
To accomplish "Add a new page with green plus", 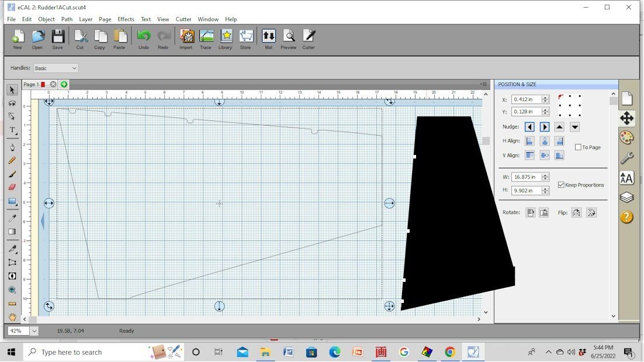I will coord(64,84).
